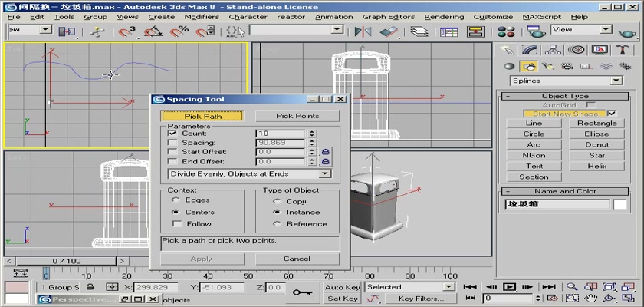Check the Count checkbox in Spacing Tool
644x307 pixels.
172,133
